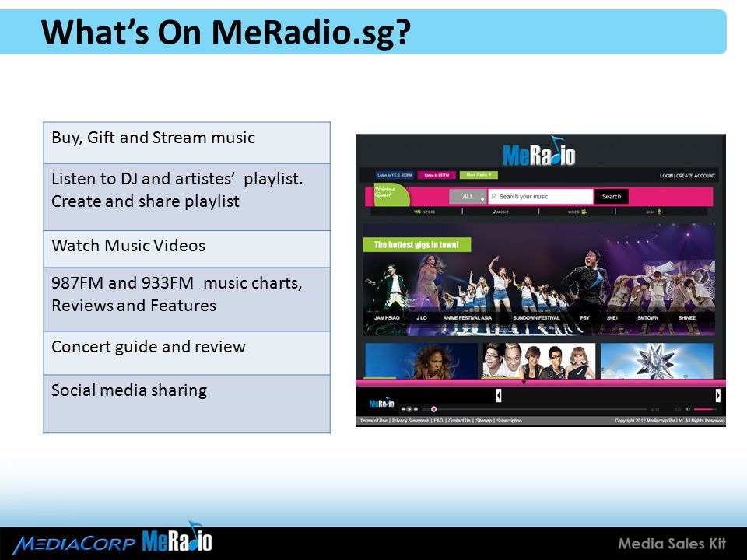747x560 pixels.
Task: Select PSY in the gigs banner
Action: pyautogui.click(x=585, y=317)
